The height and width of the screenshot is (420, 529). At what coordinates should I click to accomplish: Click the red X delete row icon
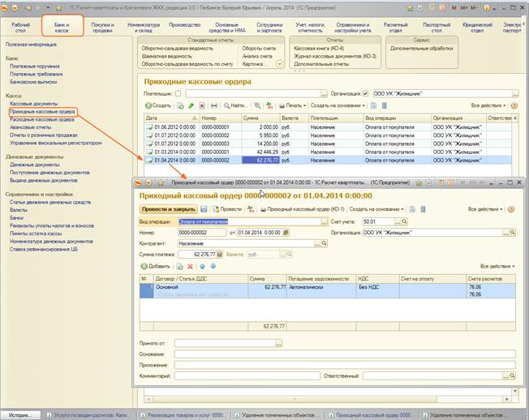click(191, 266)
